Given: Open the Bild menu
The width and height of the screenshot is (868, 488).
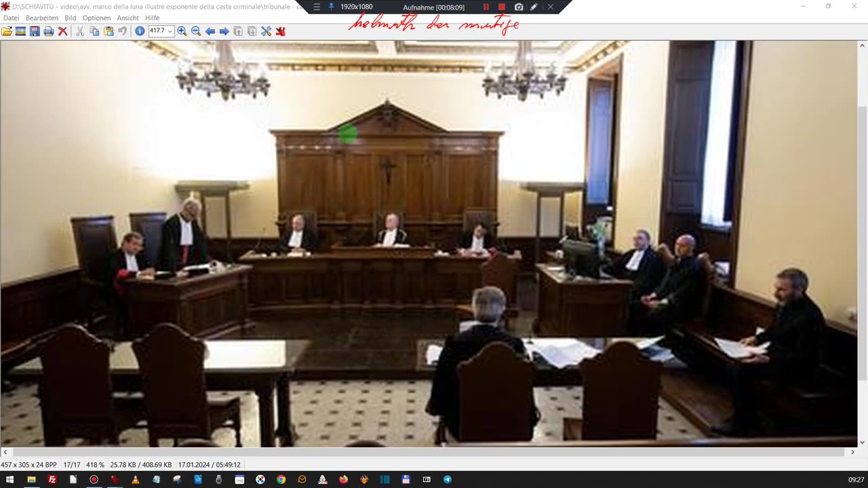Looking at the screenshot, I should 71,18.
